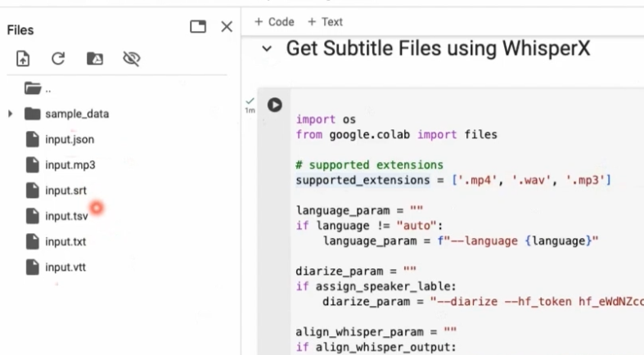Select the input.mp3 file
644x355 pixels.
(x=70, y=164)
